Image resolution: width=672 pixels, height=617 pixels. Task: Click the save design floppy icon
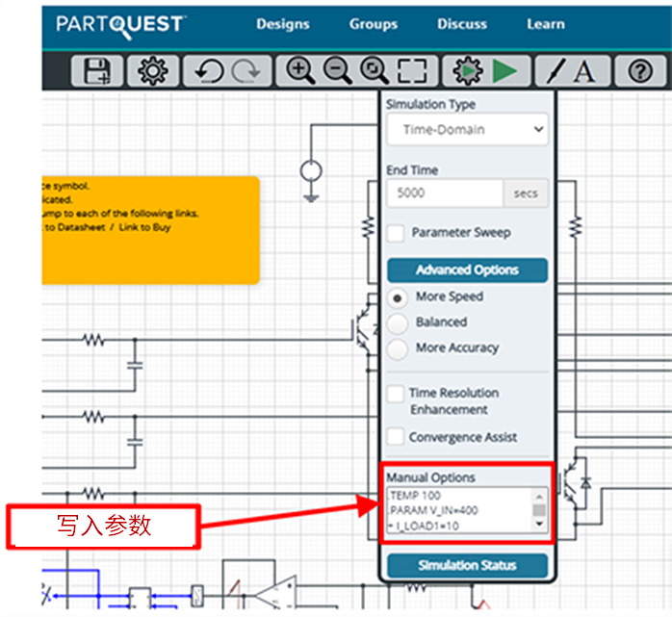(x=97, y=71)
